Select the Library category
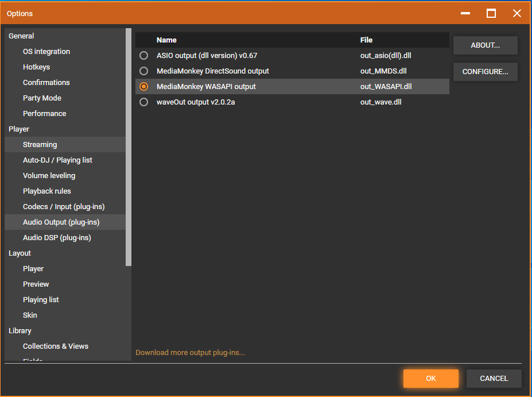532x397 pixels. [x=65, y=331]
